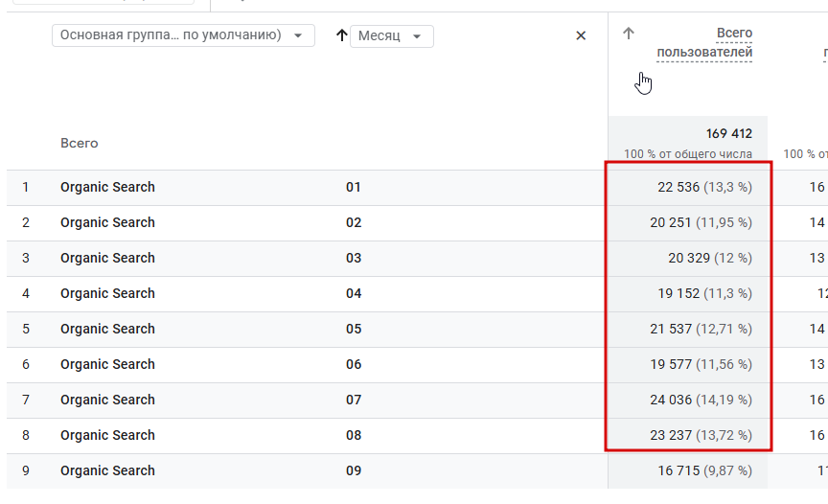Click month value 02
Image resolution: width=828 pixels, height=504 pixels.
tap(354, 222)
